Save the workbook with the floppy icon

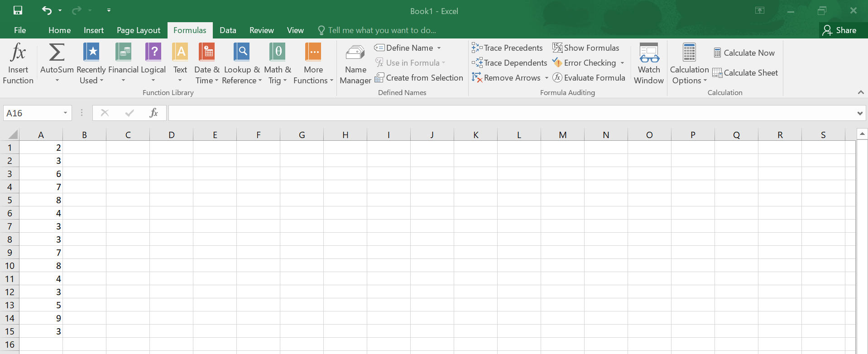(x=18, y=10)
